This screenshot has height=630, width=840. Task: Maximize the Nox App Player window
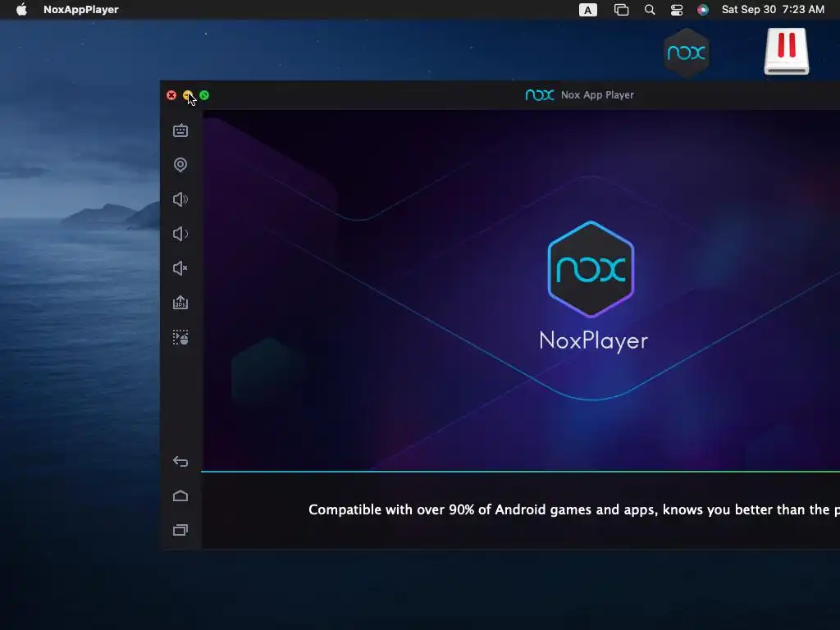[x=204, y=95]
